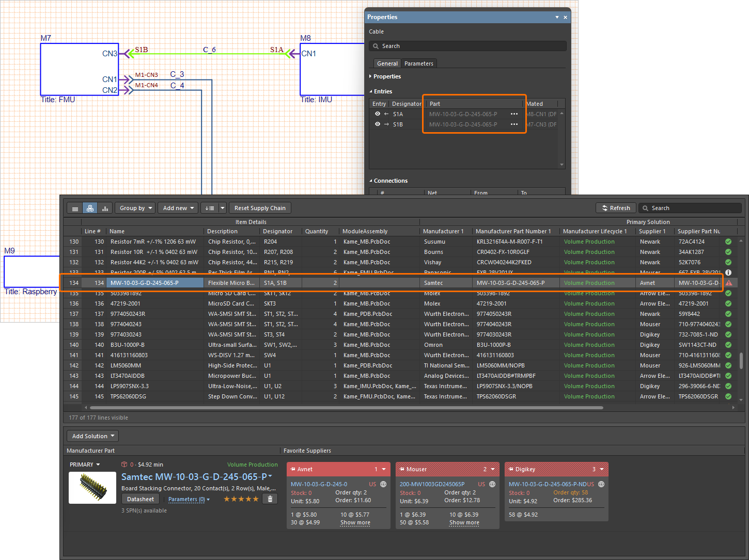The height and width of the screenshot is (560, 749).
Task: Click the globe icon on Mouser card
Action: (x=492, y=484)
